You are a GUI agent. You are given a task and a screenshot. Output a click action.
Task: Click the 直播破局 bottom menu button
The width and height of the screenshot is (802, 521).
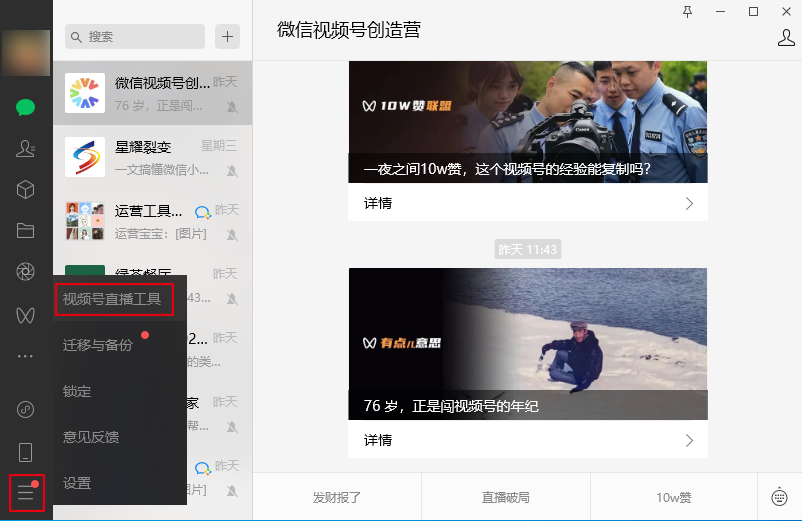[x=506, y=497]
